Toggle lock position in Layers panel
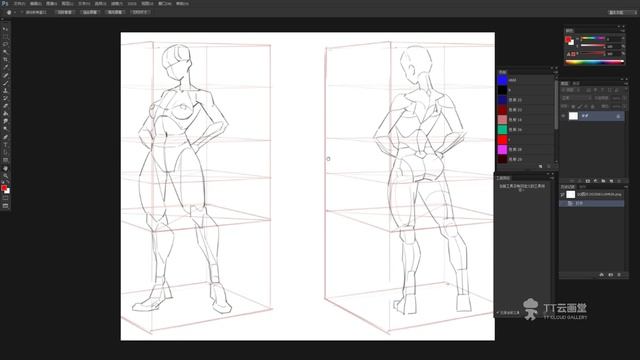The height and width of the screenshot is (360, 640). click(586, 106)
